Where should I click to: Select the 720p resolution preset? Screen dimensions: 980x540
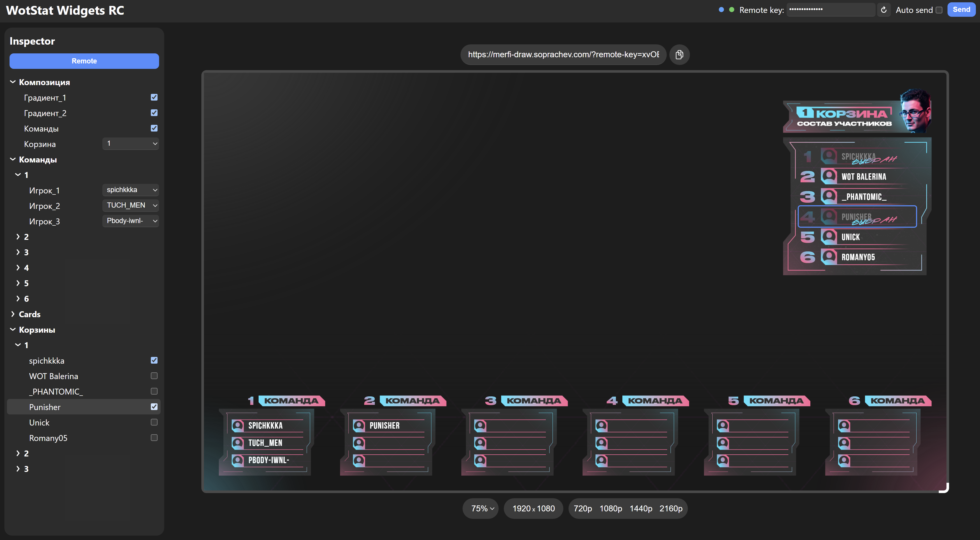click(x=582, y=509)
